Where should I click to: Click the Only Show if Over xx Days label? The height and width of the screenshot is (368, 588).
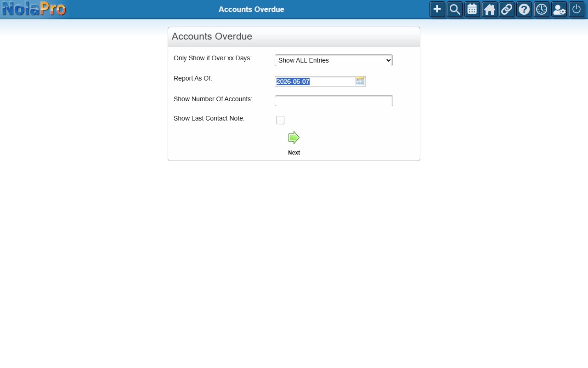[x=213, y=58]
